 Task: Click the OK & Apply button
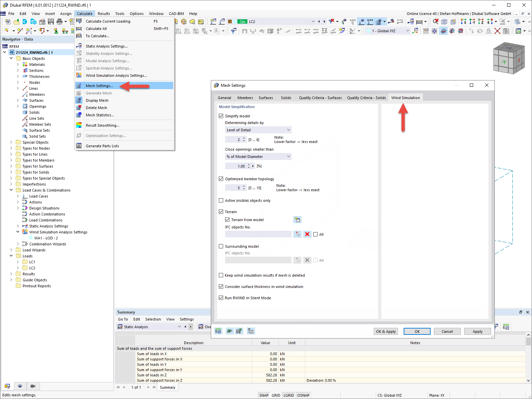tap(385, 331)
